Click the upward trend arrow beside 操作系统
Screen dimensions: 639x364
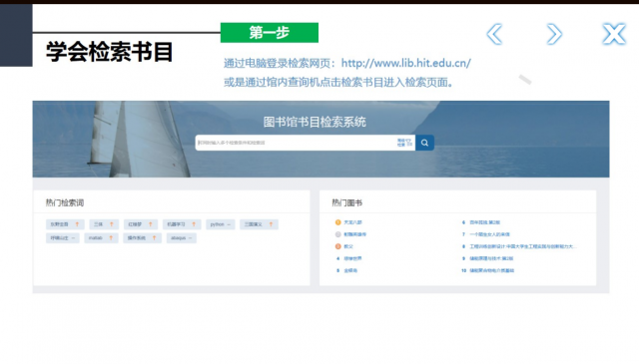(154, 238)
